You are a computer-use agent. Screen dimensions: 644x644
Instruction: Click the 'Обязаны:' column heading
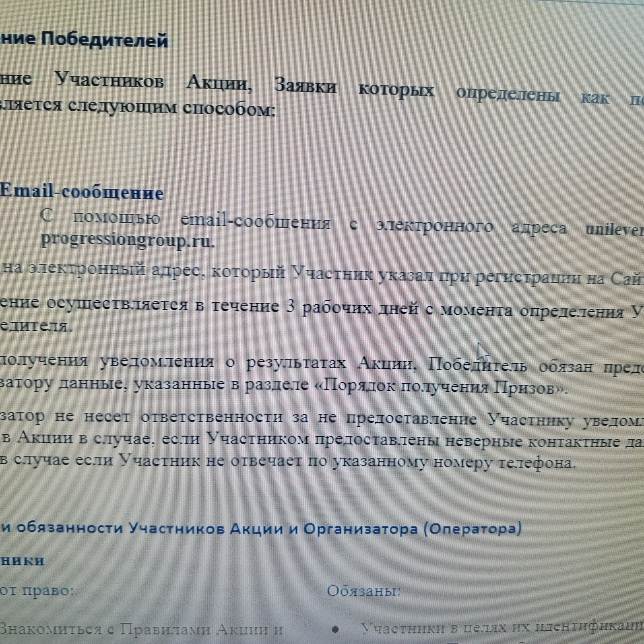[363, 591]
